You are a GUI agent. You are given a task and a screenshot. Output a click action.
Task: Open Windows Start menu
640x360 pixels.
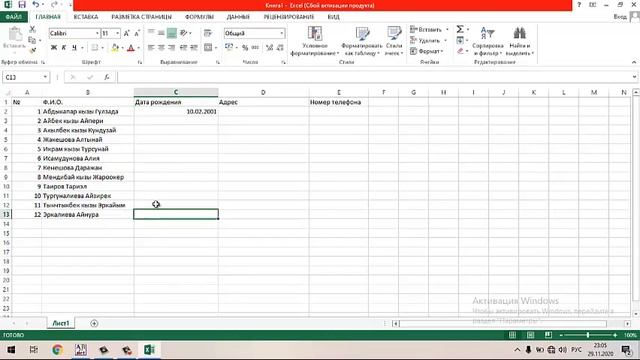[x=11, y=350]
